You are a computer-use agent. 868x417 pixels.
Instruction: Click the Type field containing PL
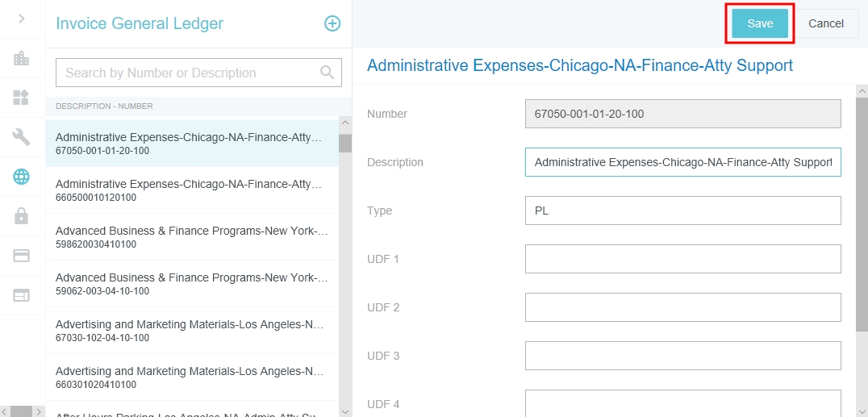(x=682, y=211)
